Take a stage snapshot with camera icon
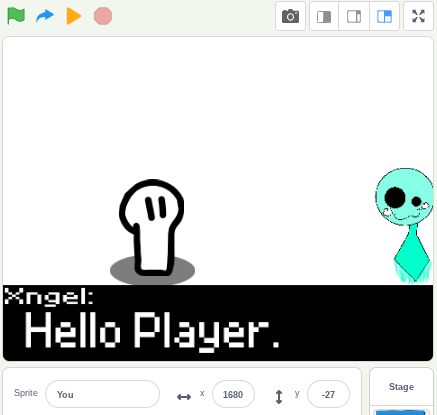This screenshot has height=415, width=437. click(x=290, y=16)
